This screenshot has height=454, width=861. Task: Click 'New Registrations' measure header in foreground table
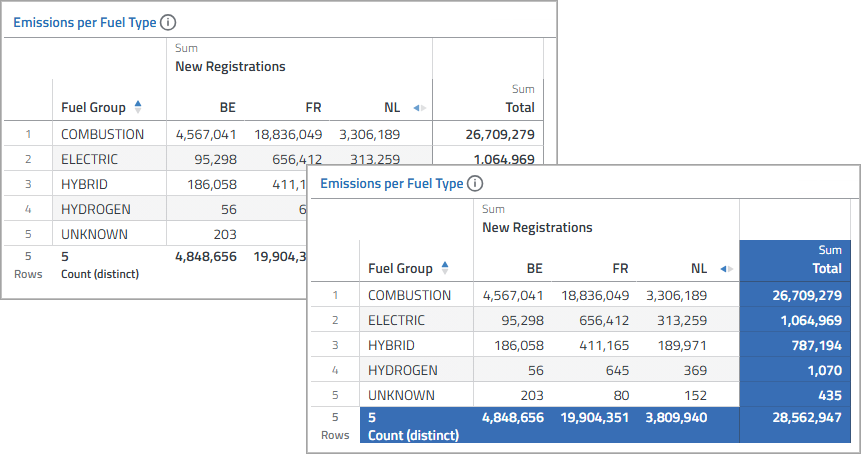537,227
